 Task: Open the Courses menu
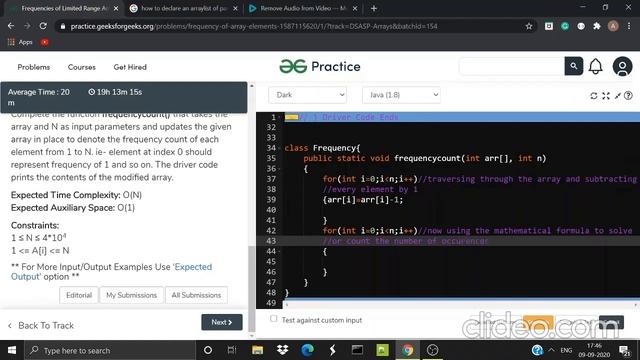pyautogui.click(x=82, y=67)
